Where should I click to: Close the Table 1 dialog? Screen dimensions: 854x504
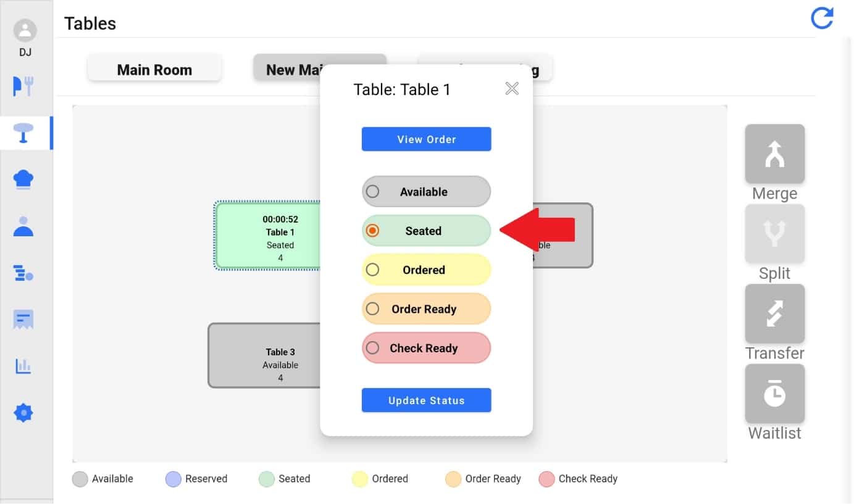pyautogui.click(x=512, y=89)
